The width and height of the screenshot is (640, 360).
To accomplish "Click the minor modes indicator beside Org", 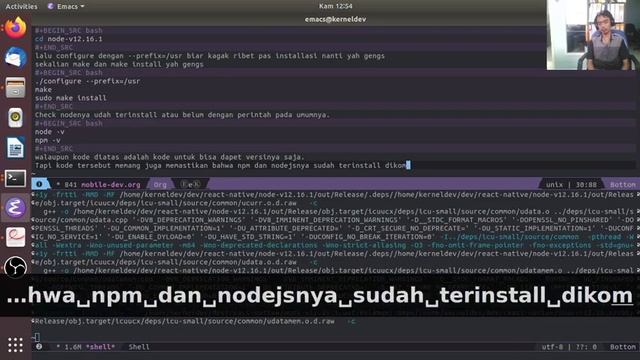I will tap(190, 184).
